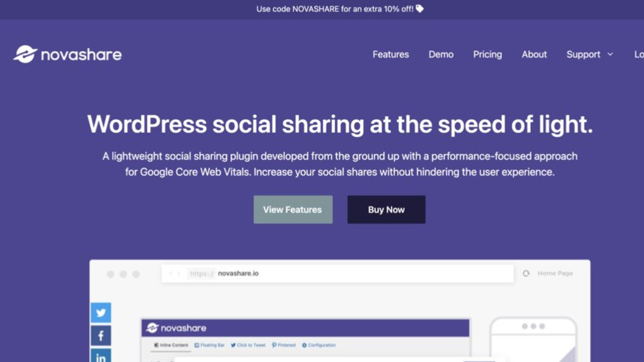Click the Home Page label in mockup
The height and width of the screenshot is (362, 644).
pos(555,273)
